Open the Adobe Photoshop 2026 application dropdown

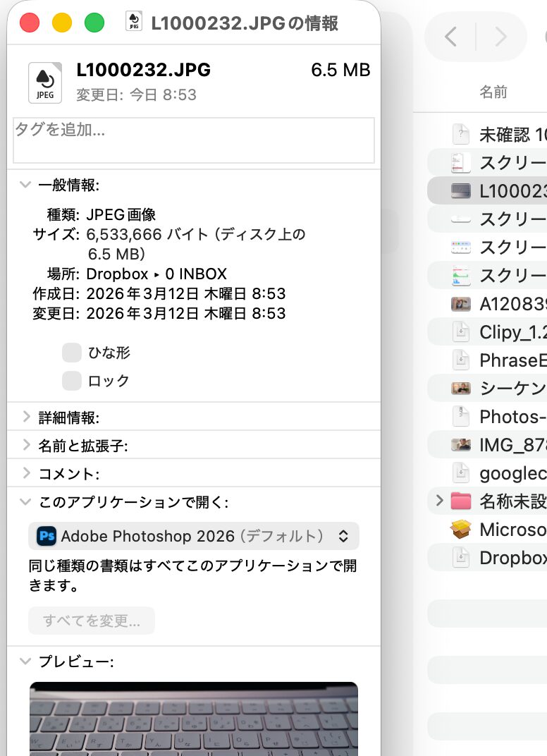(194, 536)
